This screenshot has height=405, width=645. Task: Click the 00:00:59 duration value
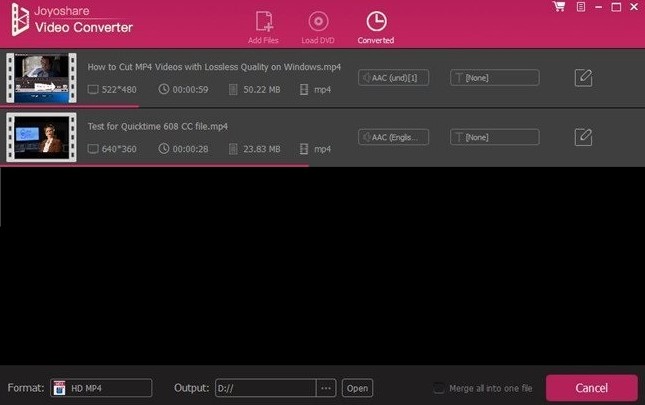190,89
